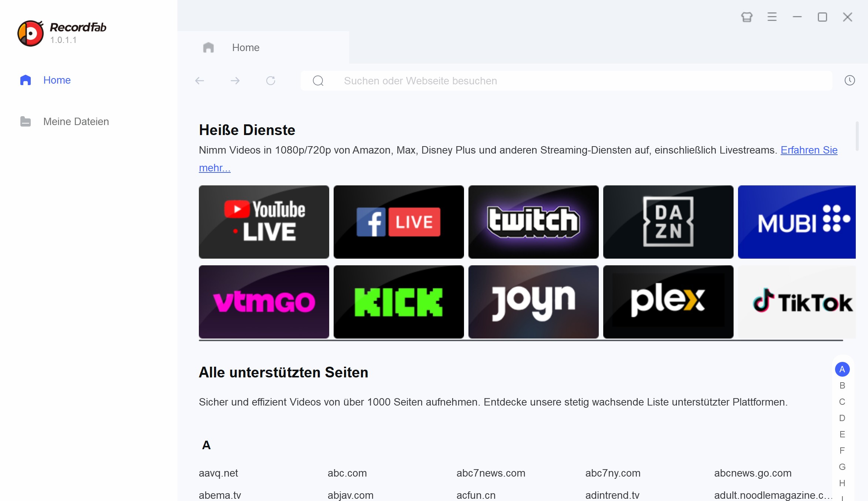Jump to letter A in index
The width and height of the screenshot is (868, 501).
coord(842,369)
